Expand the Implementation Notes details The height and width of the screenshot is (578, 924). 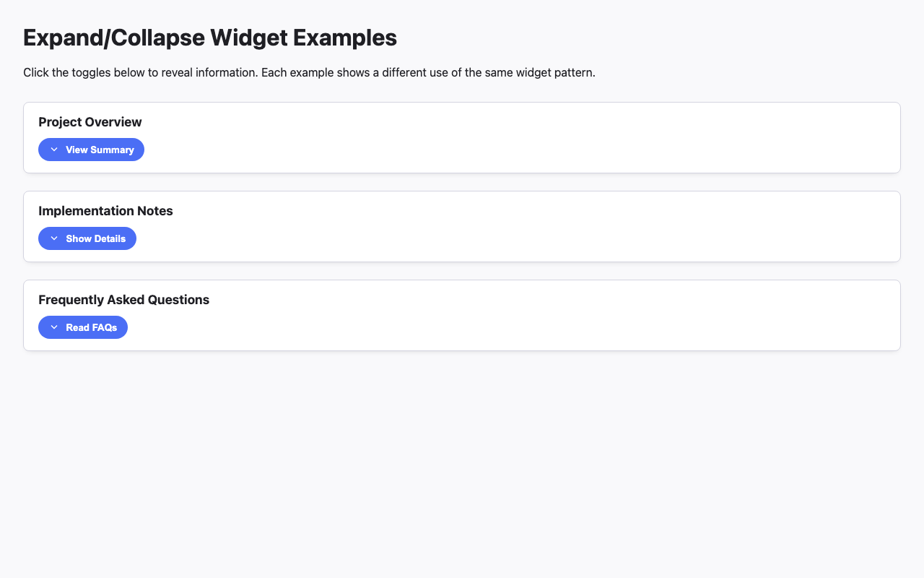[x=87, y=238]
